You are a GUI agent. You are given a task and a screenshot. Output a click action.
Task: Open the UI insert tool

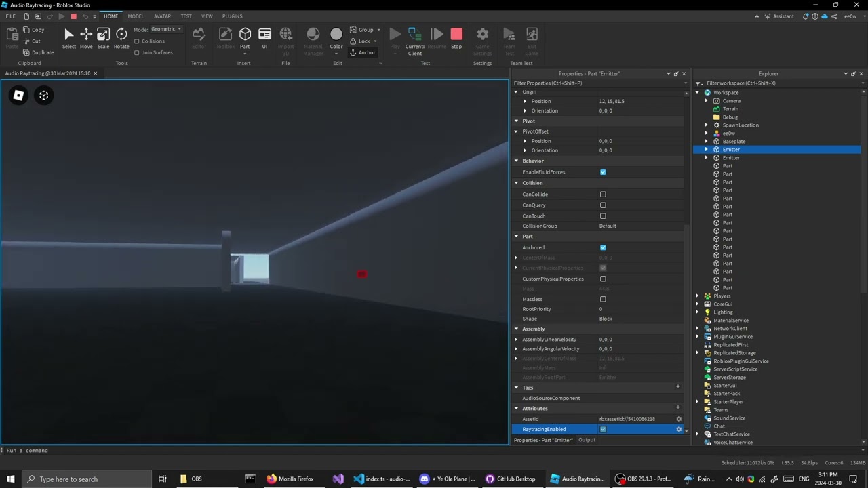point(264,38)
